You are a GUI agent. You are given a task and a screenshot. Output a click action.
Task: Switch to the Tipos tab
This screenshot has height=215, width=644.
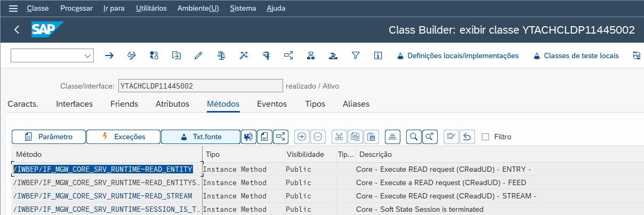[315, 104]
